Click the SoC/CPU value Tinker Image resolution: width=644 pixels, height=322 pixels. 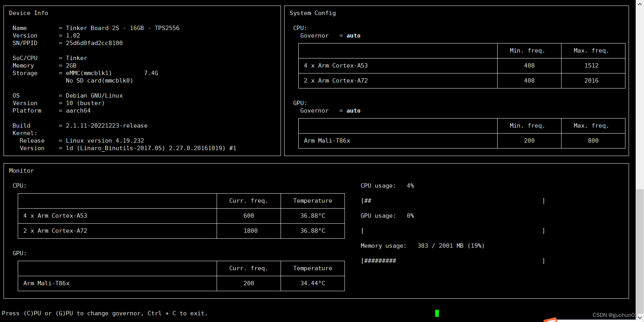click(x=77, y=58)
